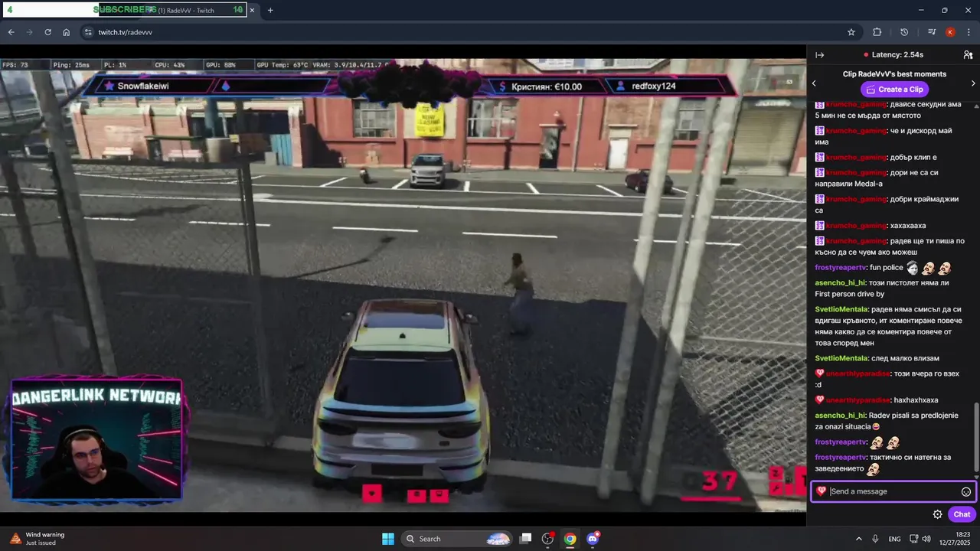Open browser history clock icon
The width and height of the screenshot is (980, 551).
(904, 32)
